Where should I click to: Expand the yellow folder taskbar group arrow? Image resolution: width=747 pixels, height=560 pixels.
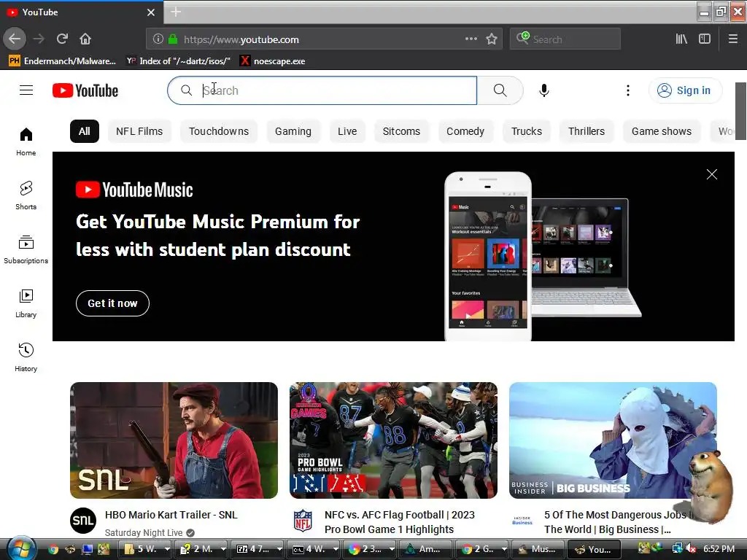tap(167, 549)
